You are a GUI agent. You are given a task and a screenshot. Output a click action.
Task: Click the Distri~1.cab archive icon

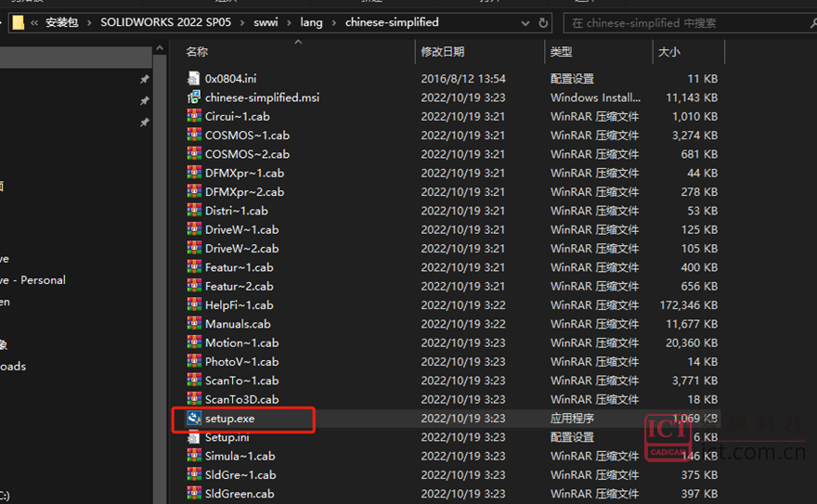click(194, 211)
